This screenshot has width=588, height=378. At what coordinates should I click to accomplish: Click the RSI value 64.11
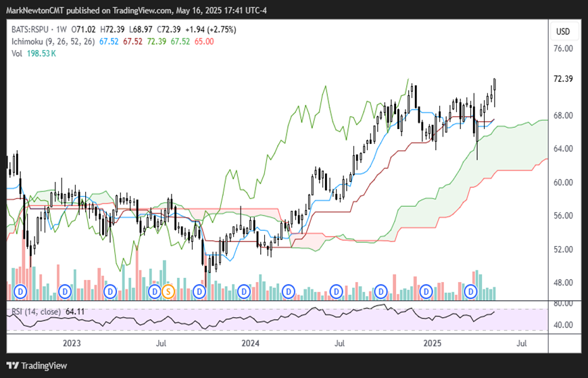tap(74, 312)
